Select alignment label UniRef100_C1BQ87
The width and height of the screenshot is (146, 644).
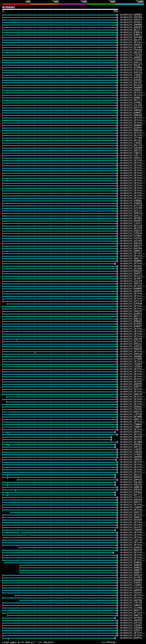131,75
